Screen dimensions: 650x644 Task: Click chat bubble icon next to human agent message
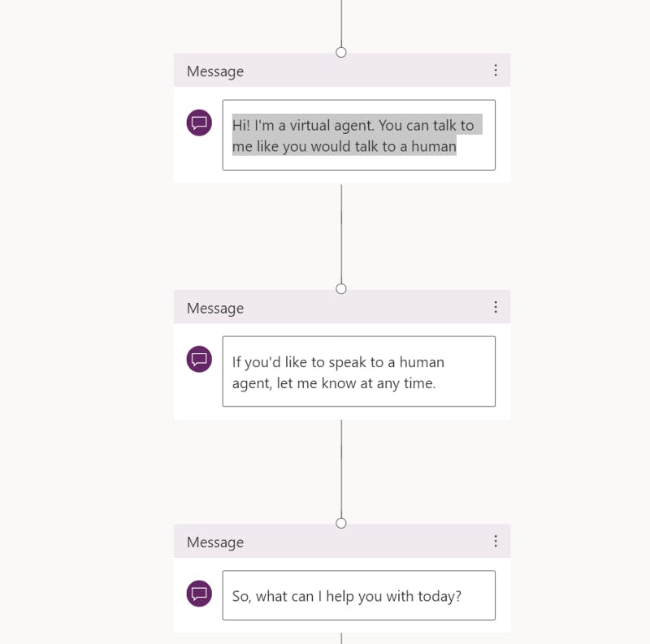[199, 359]
